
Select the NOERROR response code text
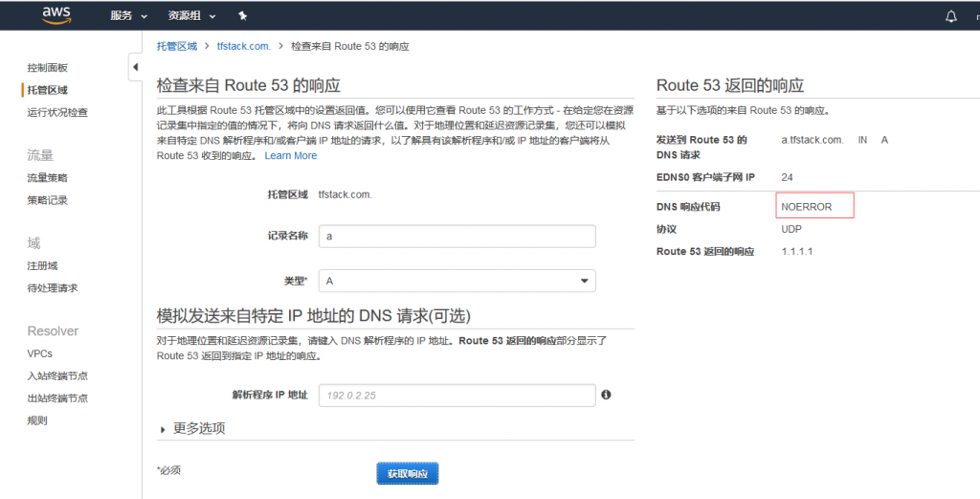click(x=806, y=206)
